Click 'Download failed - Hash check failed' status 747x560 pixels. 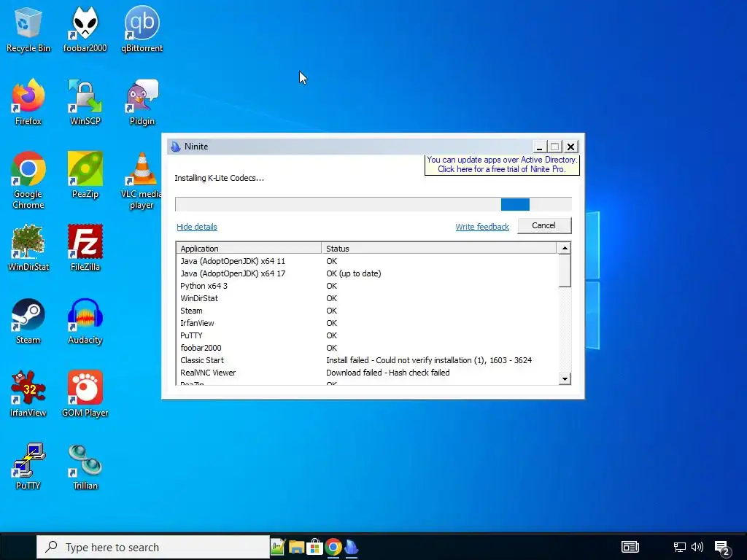pyautogui.click(x=388, y=373)
